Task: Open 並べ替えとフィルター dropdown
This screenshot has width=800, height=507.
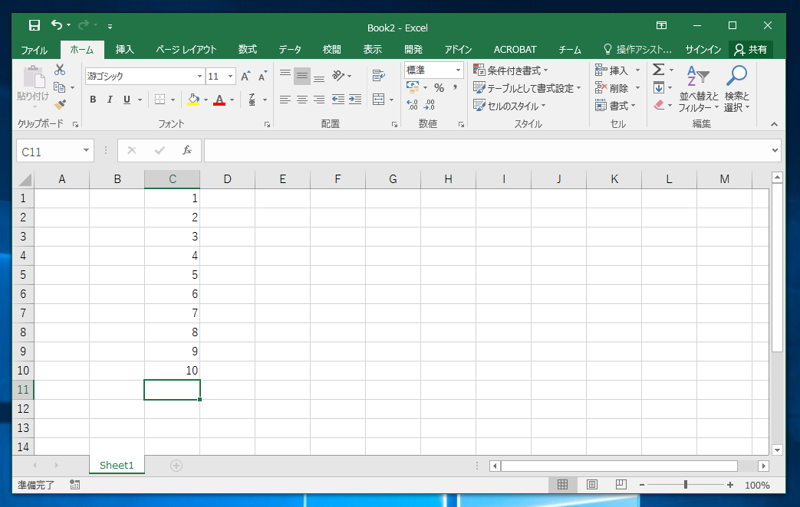Action: [x=698, y=88]
